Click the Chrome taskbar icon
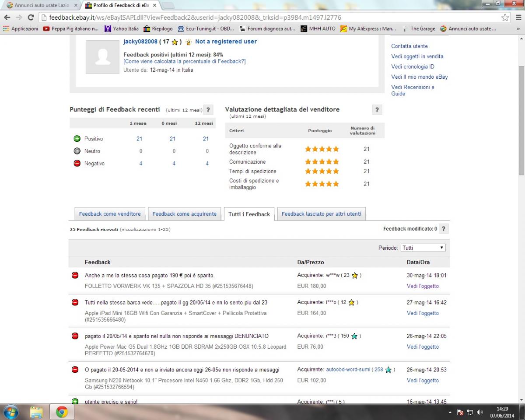 coord(62,412)
